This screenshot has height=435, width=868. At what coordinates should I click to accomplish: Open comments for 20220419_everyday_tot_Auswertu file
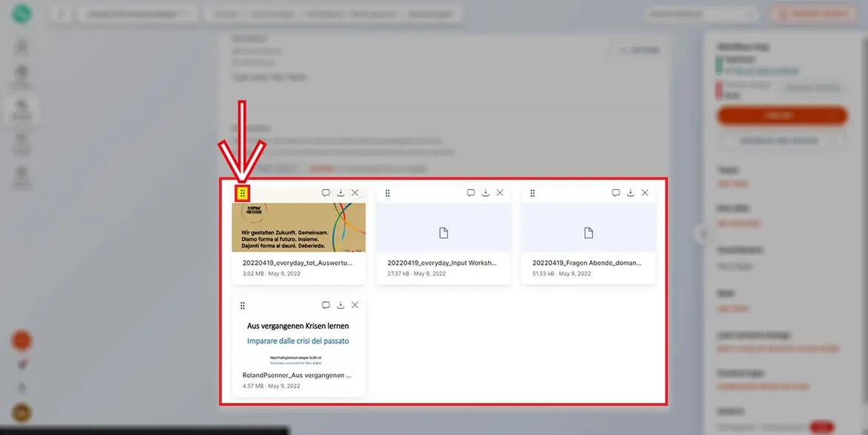pos(326,193)
